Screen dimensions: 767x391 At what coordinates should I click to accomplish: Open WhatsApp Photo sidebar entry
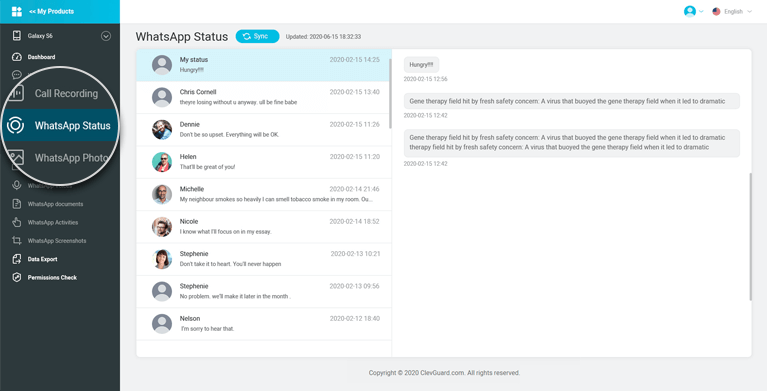(71, 158)
